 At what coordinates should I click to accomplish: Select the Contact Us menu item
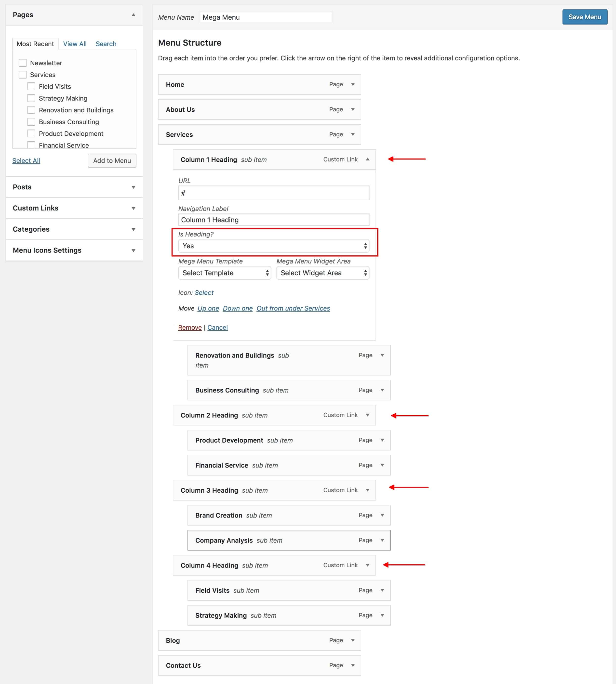click(x=259, y=665)
